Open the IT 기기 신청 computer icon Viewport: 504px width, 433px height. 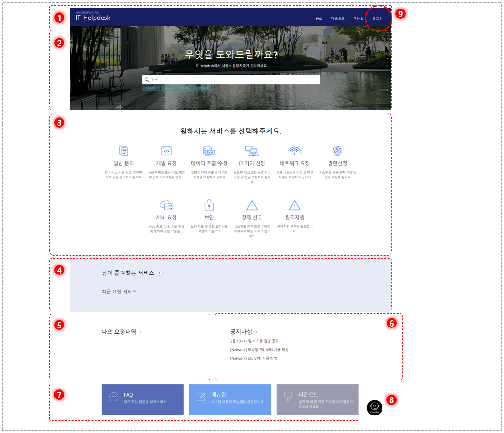[252, 151]
